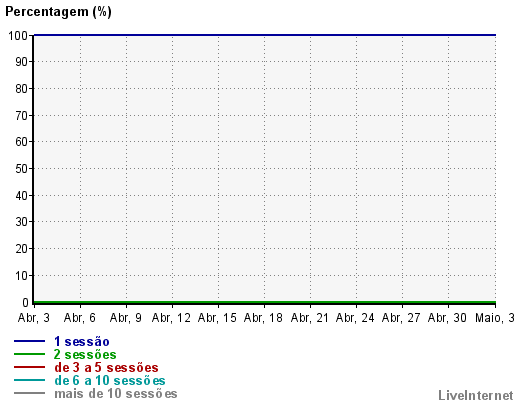Click the green '2 sessões' legend line
This screenshot has height=405, width=520.
29,354
